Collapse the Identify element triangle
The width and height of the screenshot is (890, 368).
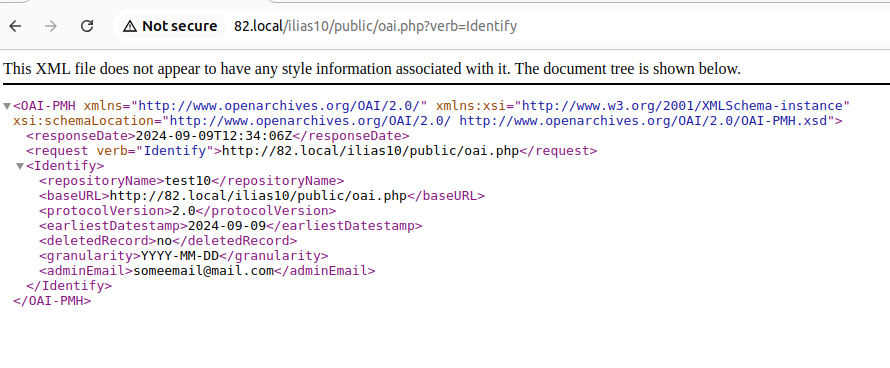[x=20, y=166]
